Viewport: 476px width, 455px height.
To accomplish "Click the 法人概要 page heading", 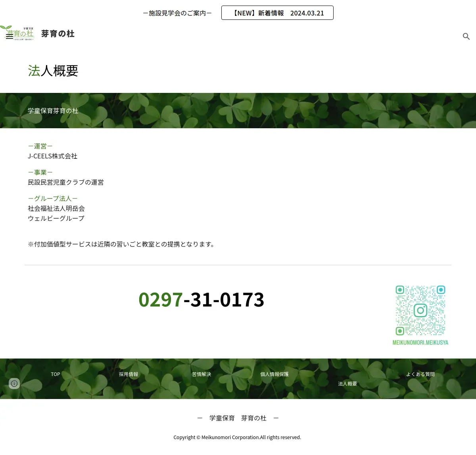I will coord(53,71).
